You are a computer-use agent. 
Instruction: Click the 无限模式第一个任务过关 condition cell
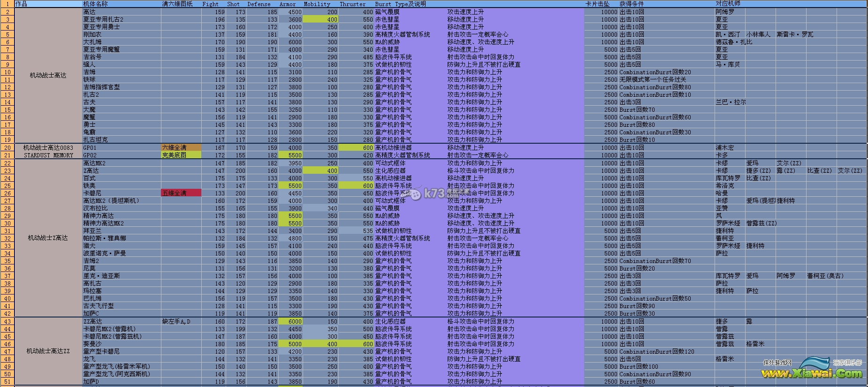667,79
